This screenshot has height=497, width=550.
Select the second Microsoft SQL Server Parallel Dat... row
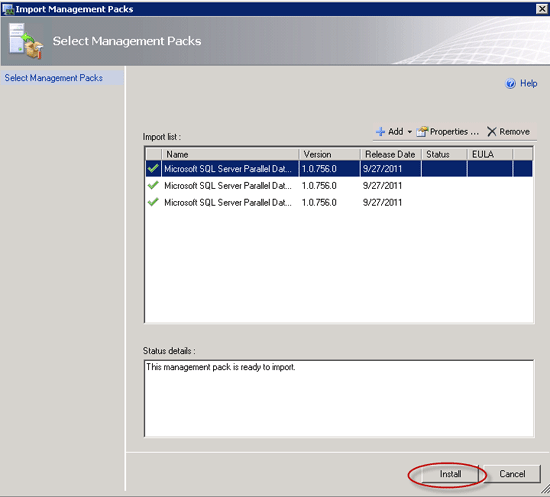(x=339, y=186)
